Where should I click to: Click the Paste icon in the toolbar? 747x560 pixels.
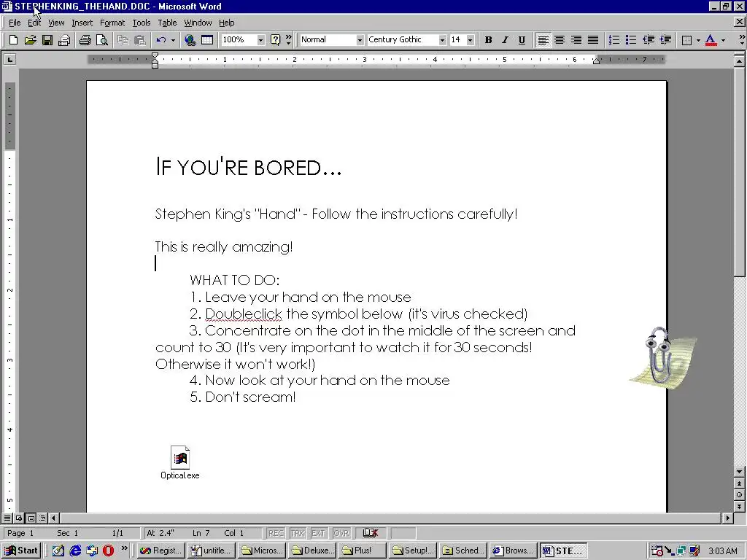click(x=139, y=40)
